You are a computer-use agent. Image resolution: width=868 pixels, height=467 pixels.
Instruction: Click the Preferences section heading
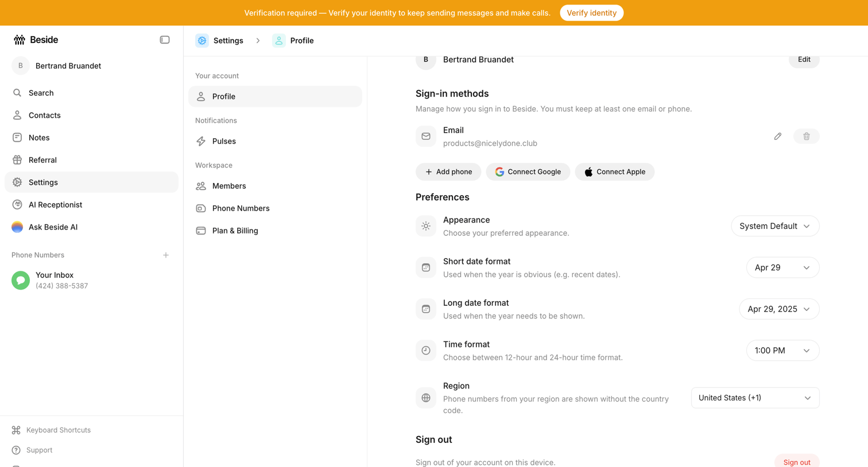[442, 197]
